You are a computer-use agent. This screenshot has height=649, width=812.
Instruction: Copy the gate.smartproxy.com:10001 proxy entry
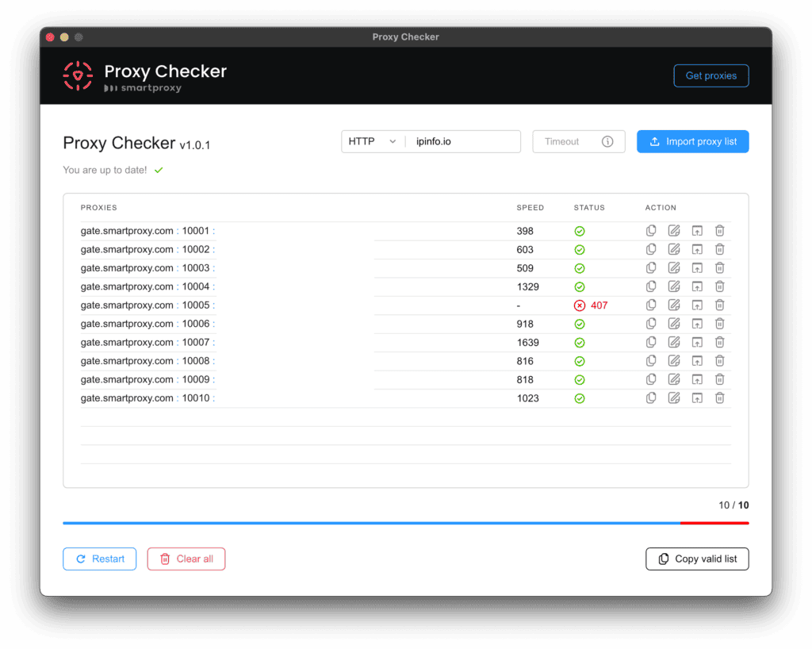click(651, 230)
